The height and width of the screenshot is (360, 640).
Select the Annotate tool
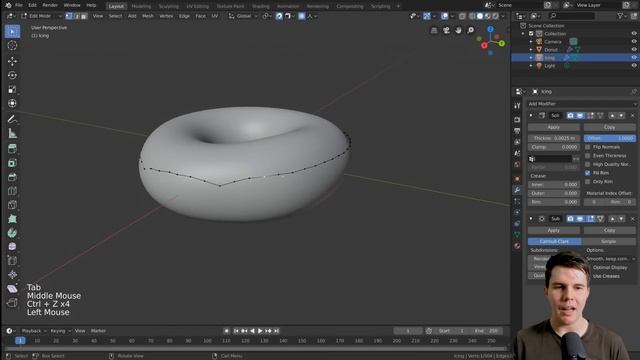click(12, 119)
